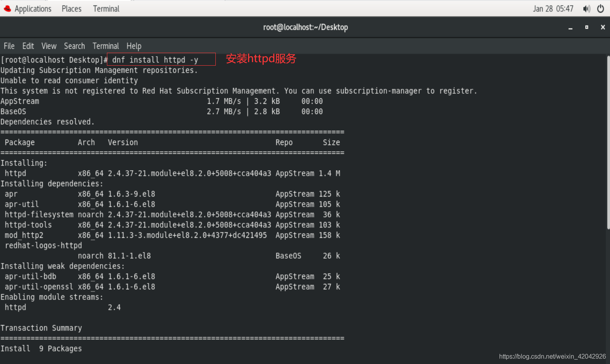This screenshot has width=610, height=364.
Task: Click version '1.11.3-3.module+el8.2.0+4377+dc421495'
Action: tap(187, 235)
